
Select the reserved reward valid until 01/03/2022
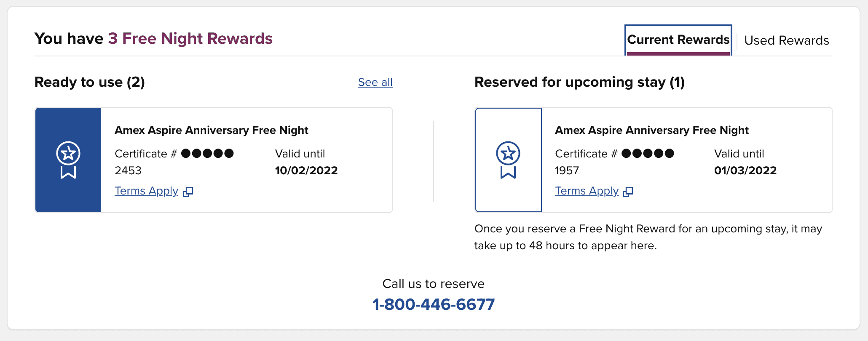point(654,160)
